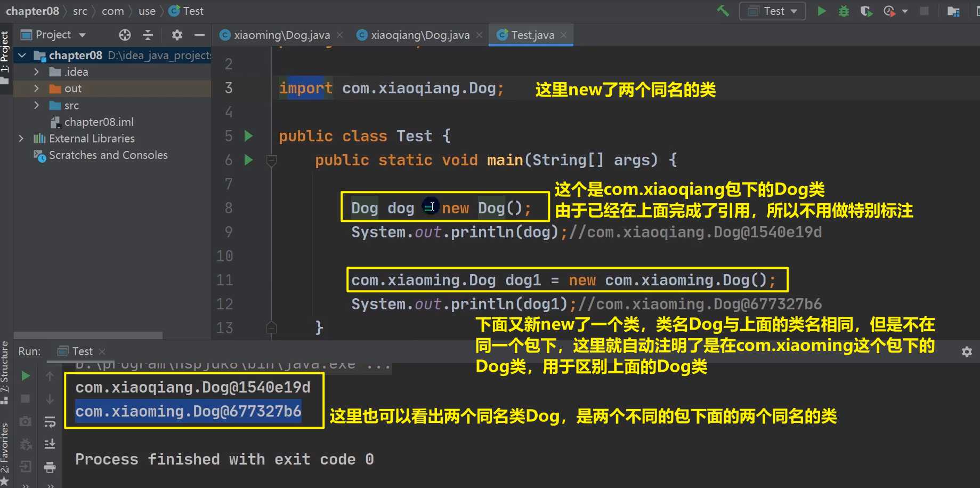Expand the .idea folder
Screen dimensions: 980x488
coord(36,72)
